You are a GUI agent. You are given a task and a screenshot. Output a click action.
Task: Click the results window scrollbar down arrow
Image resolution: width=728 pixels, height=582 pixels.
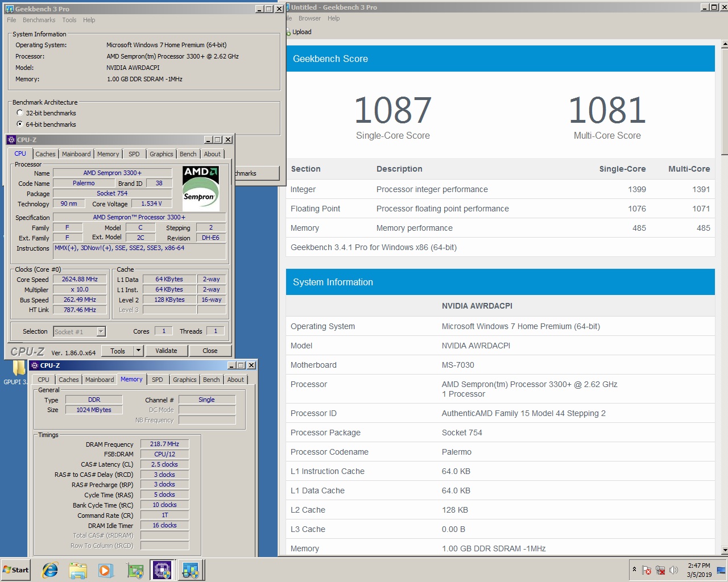click(x=724, y=551)
